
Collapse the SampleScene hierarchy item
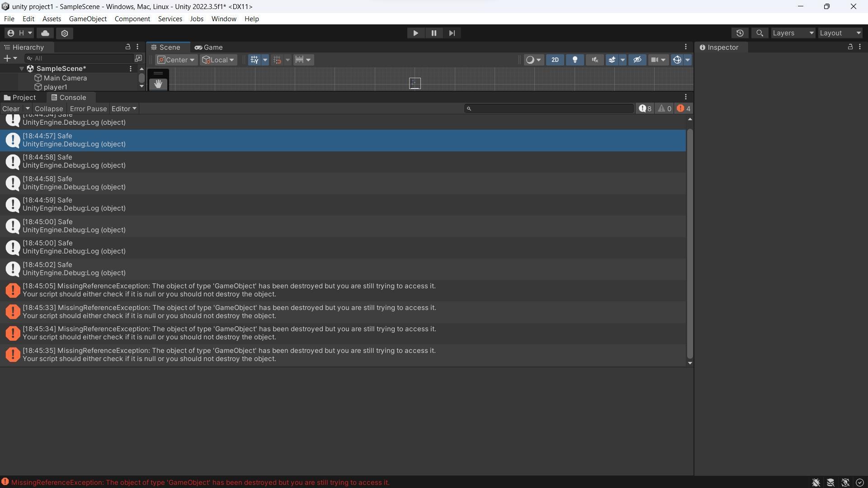21,68
